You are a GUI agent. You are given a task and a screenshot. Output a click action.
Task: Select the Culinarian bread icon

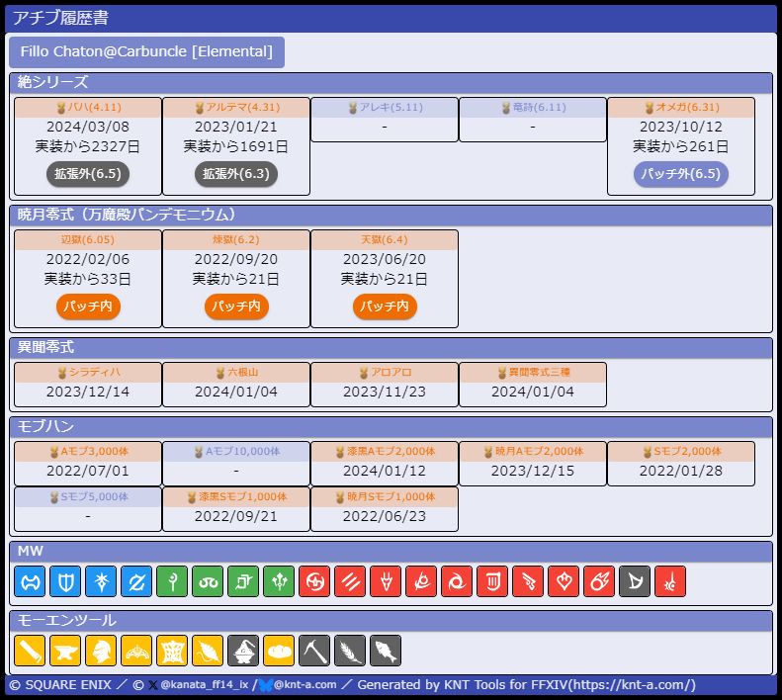(x=279, y=651)
